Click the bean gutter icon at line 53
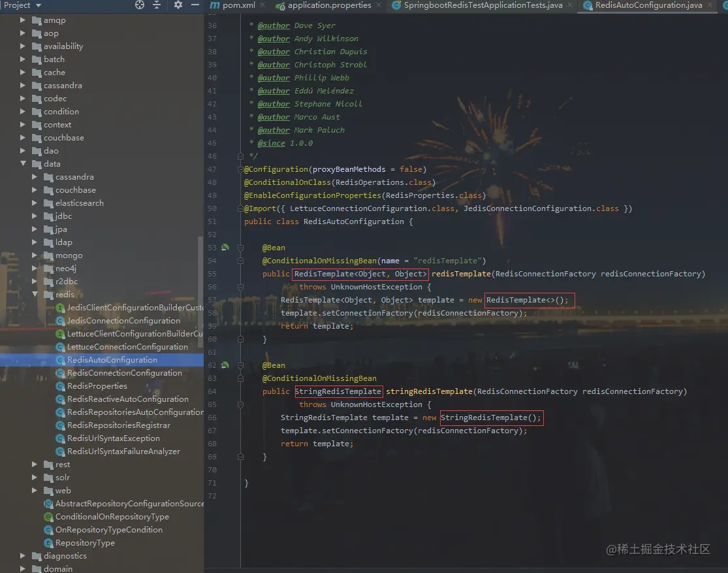 (x=225, y=247)
